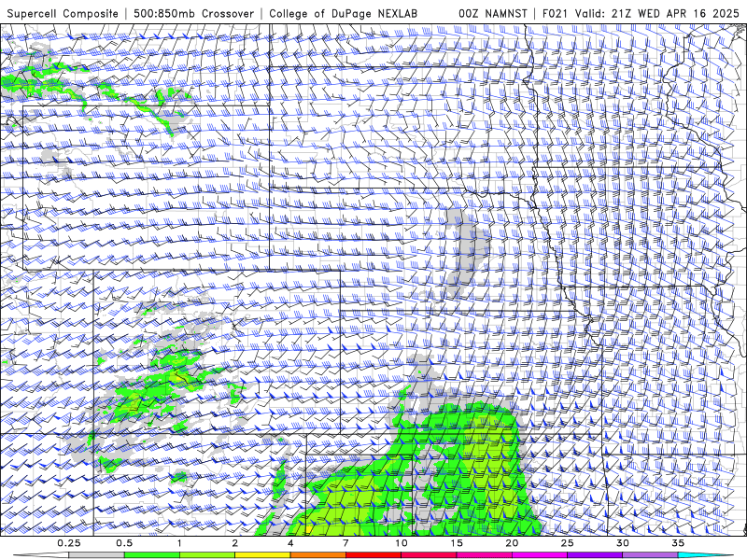Click the orange legend swatch
Screen dimensions: 747x560
(x=317, y=555)
